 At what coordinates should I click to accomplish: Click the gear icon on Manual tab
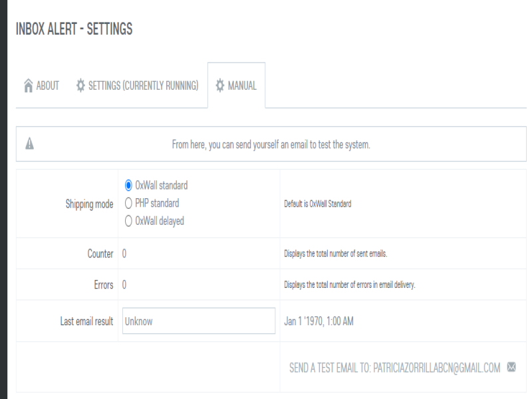pos(219,86)
